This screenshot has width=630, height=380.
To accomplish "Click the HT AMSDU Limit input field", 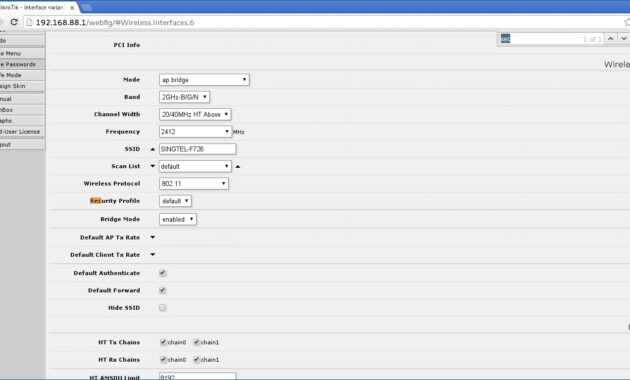I will (x=198, y=376).
